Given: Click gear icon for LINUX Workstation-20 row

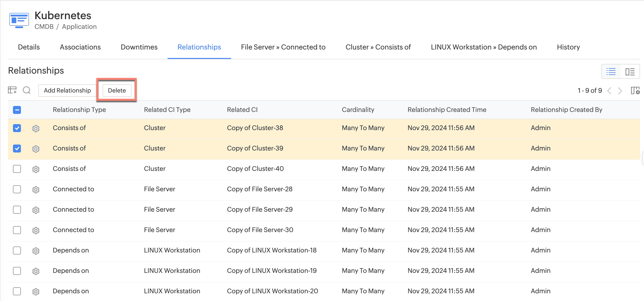Looking at the screenshot, I should click(36, 292).
